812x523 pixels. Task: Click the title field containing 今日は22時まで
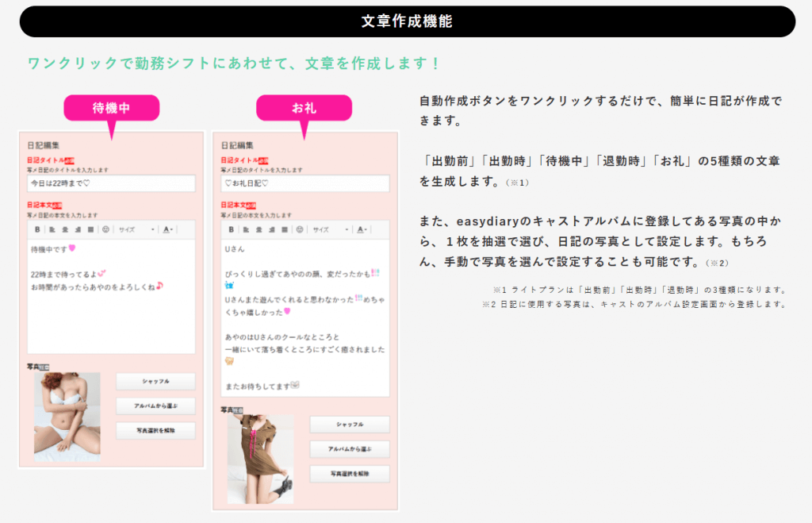pos(111,183)
